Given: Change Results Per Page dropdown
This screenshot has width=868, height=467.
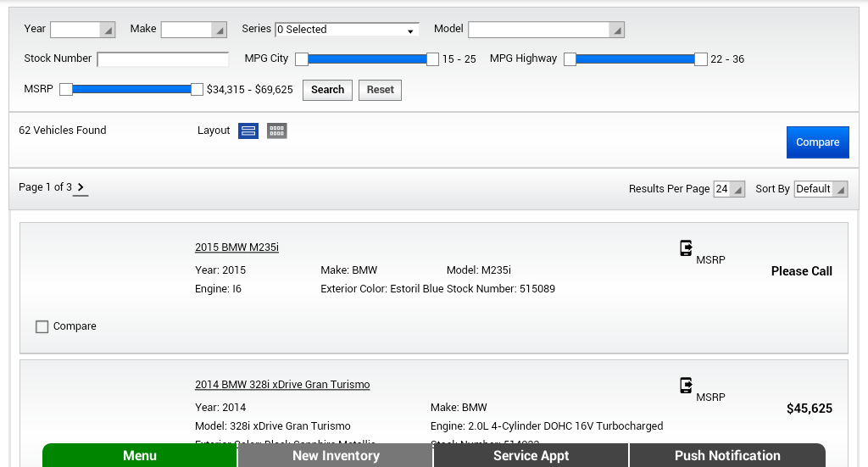Looking at the screenshot, I should pyautogui.click(x=729, y=189).
